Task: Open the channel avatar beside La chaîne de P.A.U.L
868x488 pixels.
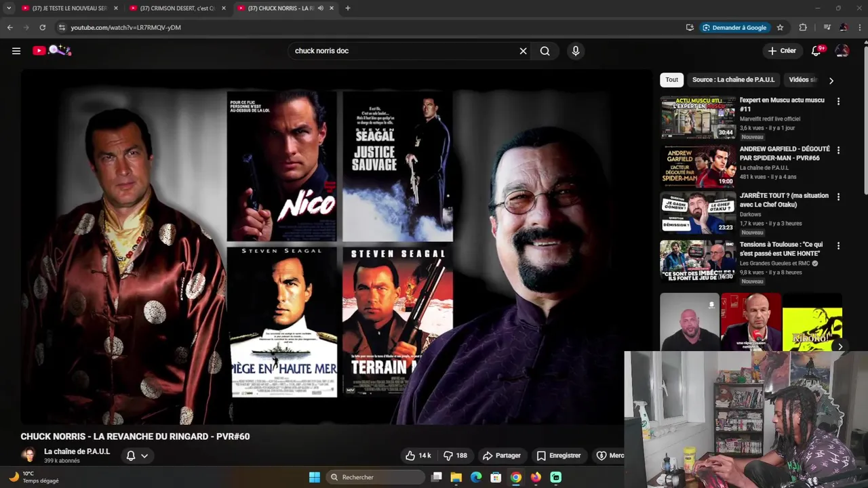Action: pyautogui.click(x=28, y=455)
